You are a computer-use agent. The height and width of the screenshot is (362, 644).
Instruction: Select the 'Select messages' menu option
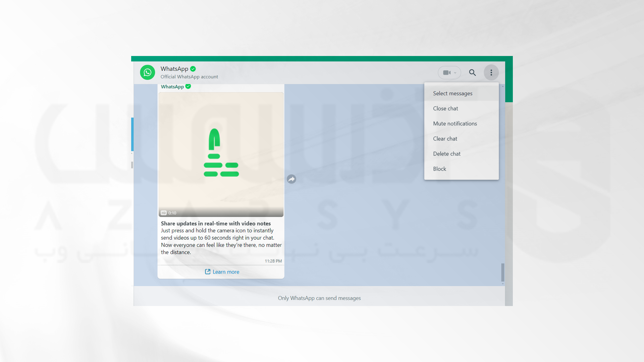pos(452,93)
